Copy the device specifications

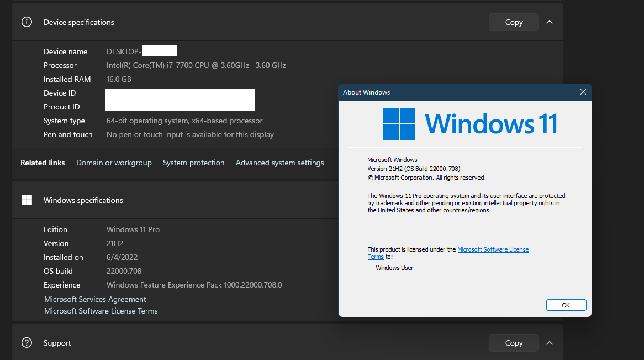(x=514, y=22)
